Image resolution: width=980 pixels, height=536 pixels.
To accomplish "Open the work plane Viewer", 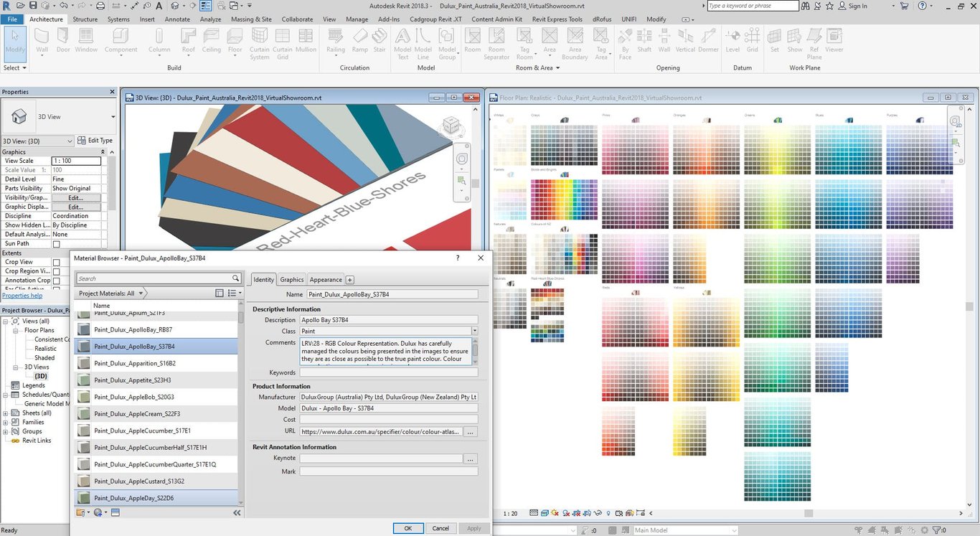I will 834,42.
